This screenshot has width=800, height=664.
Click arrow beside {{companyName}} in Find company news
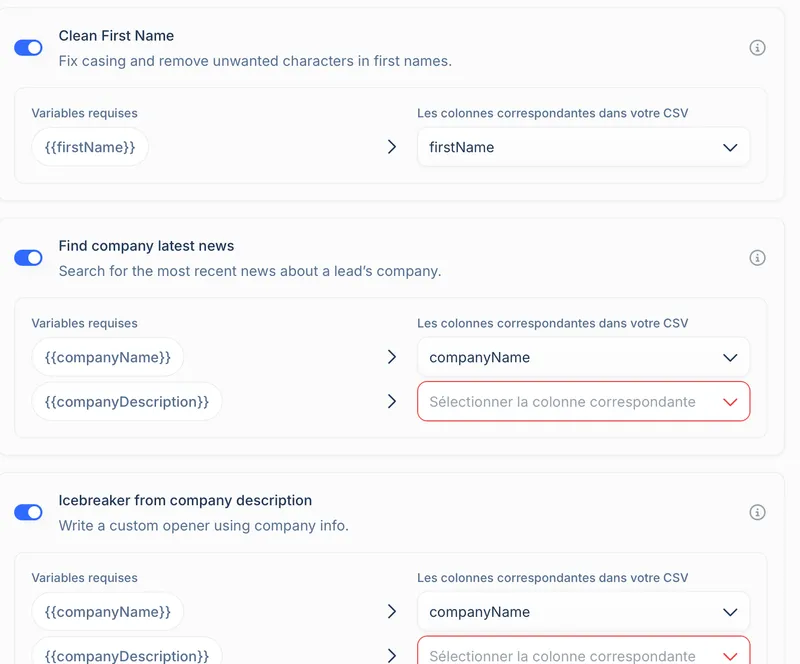392,357
